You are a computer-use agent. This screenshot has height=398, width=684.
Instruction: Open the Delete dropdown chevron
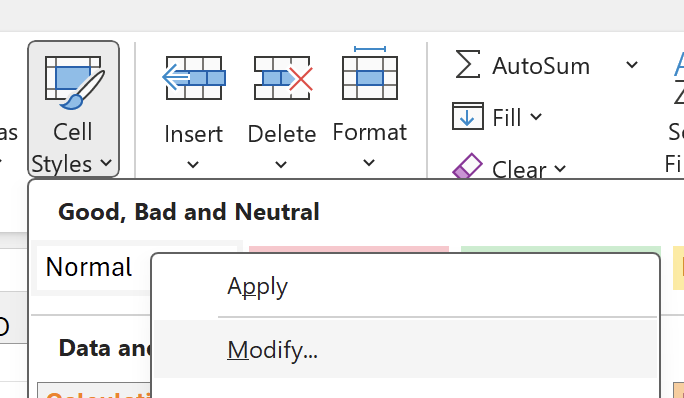[x=281, y=165]
